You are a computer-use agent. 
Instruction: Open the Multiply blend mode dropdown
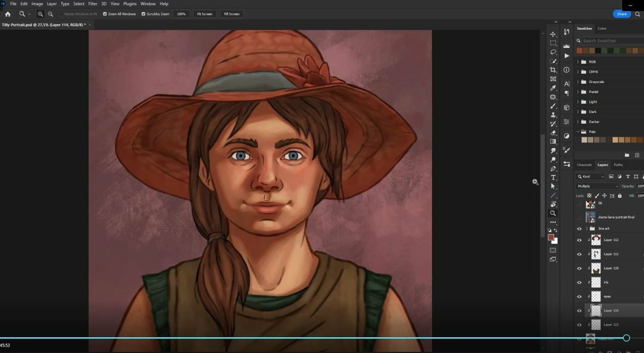pos(597,186)
